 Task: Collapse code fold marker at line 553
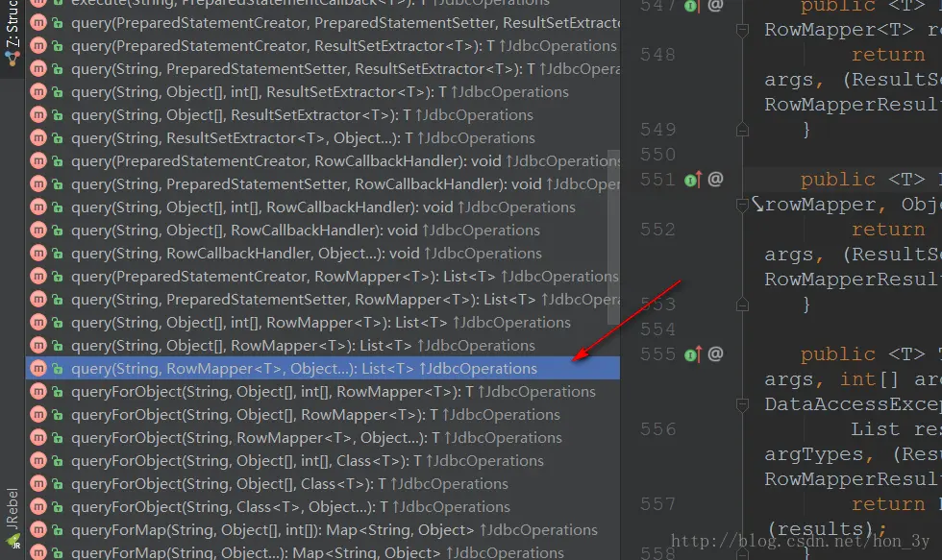coord(742,304)
